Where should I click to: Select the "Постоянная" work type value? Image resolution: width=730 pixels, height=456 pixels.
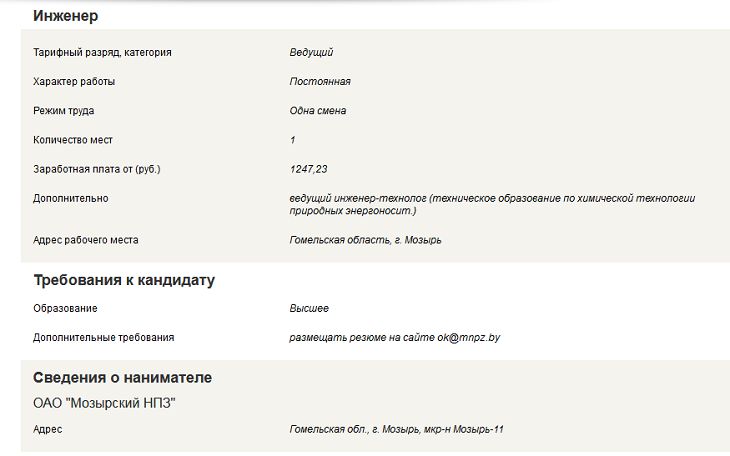tap(320, 81)
